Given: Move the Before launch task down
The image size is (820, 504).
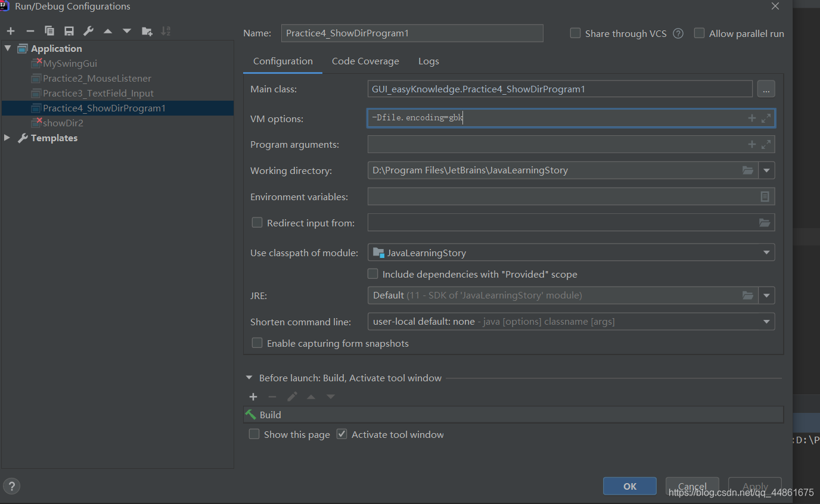Looking at the screenshot, I should tap(331, 397).
